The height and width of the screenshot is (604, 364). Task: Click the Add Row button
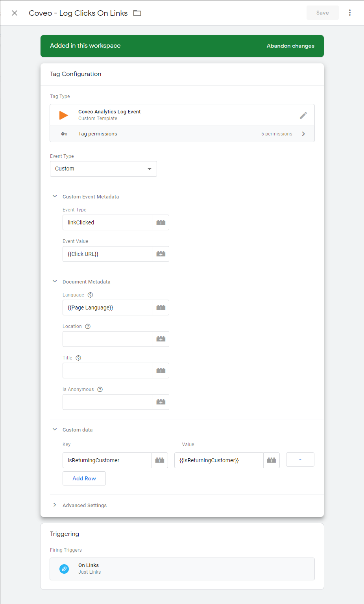[84, 478]
